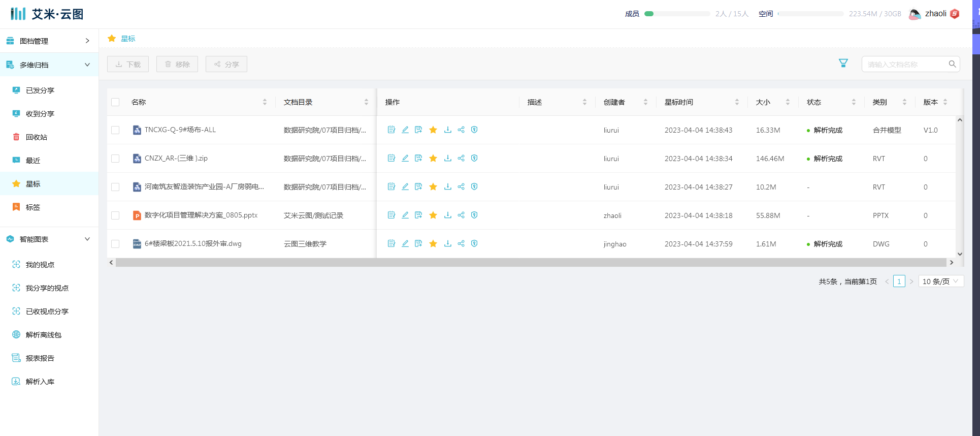Select checkbox for 6#楼梁板 dwg file

(115, 244)
